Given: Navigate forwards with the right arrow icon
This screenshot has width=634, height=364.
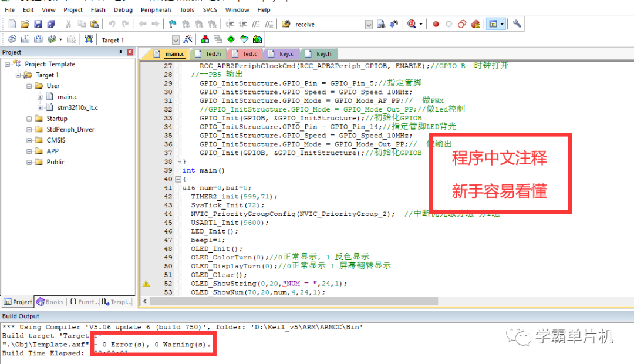Looking at the screenshot, I should point(156,24).
